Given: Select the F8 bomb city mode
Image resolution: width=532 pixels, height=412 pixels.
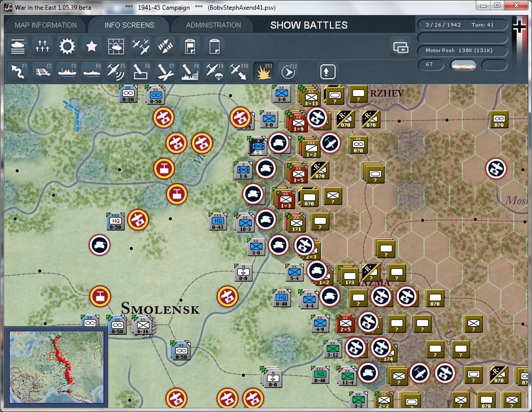Looking at the screenshot, I should tap(190, 72).
